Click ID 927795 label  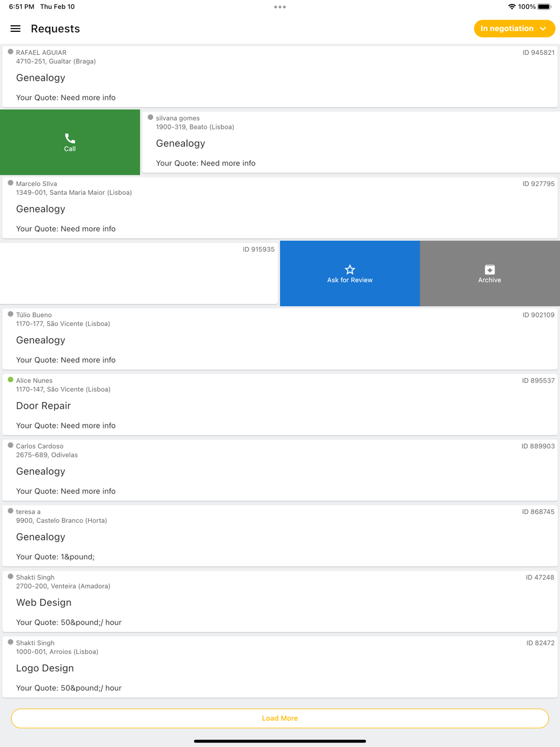point(538,184)
